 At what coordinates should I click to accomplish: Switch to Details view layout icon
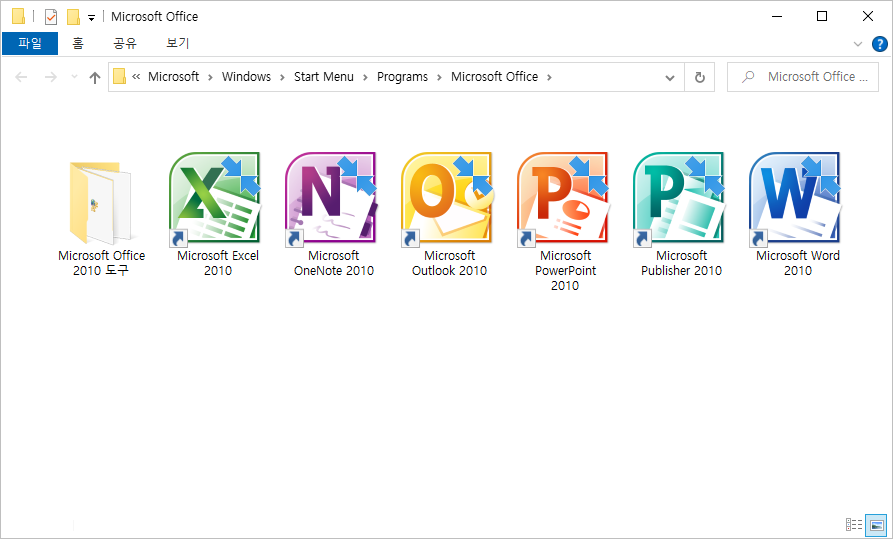[854, 525]
